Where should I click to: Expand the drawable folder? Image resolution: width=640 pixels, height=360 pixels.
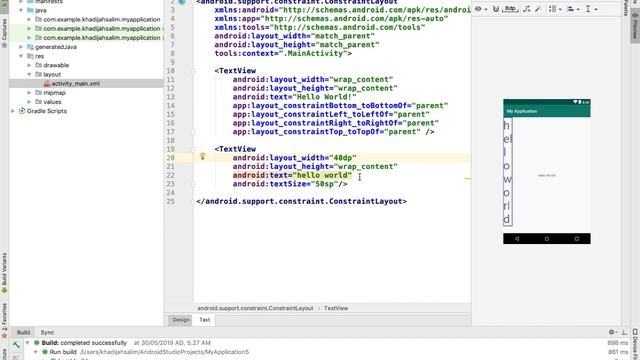(x=29, y=65)
